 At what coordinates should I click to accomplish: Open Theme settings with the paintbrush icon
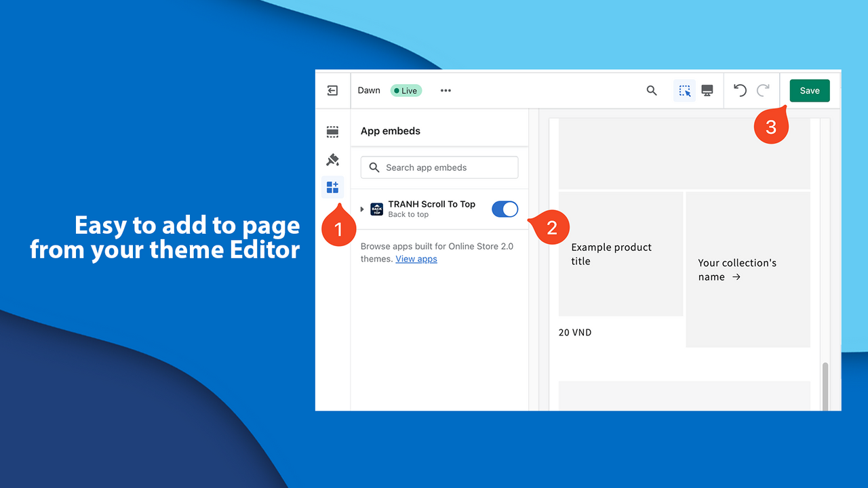[x=332, y=159]
